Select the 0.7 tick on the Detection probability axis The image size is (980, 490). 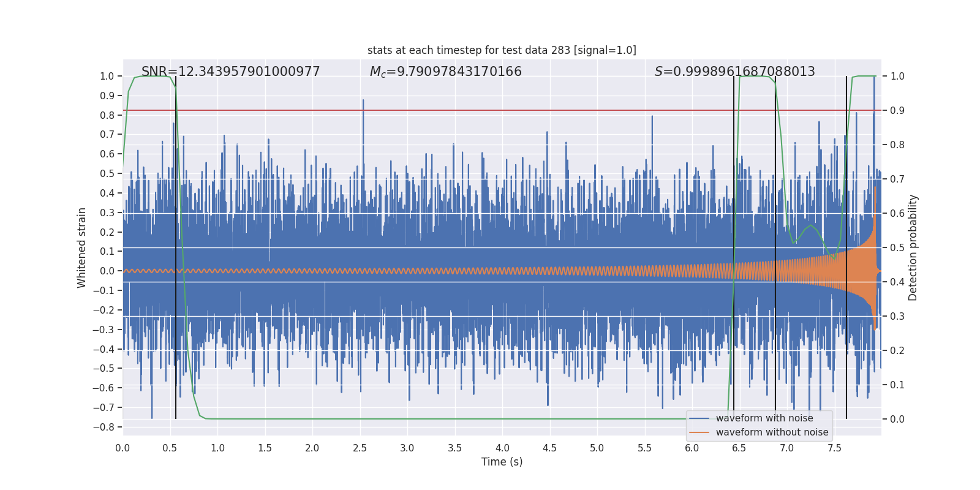[x=897, y=179]
